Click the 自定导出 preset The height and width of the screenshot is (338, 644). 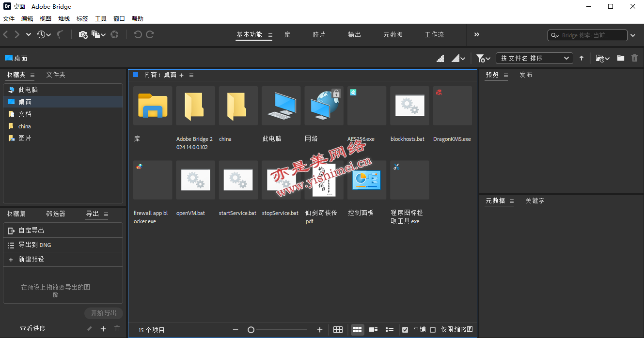coord(63,230)
